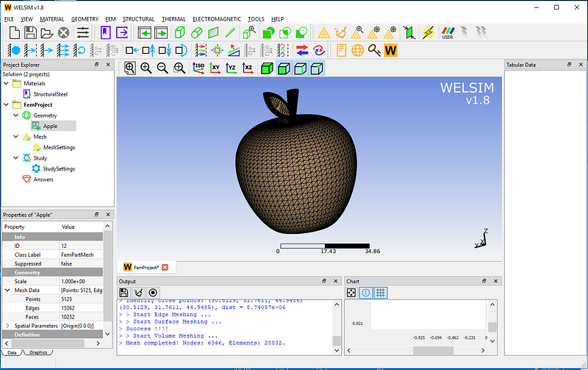The image size is (588, 370).
Task: Collapse the Mesh Data property row
Action: (x=8, y=290)
